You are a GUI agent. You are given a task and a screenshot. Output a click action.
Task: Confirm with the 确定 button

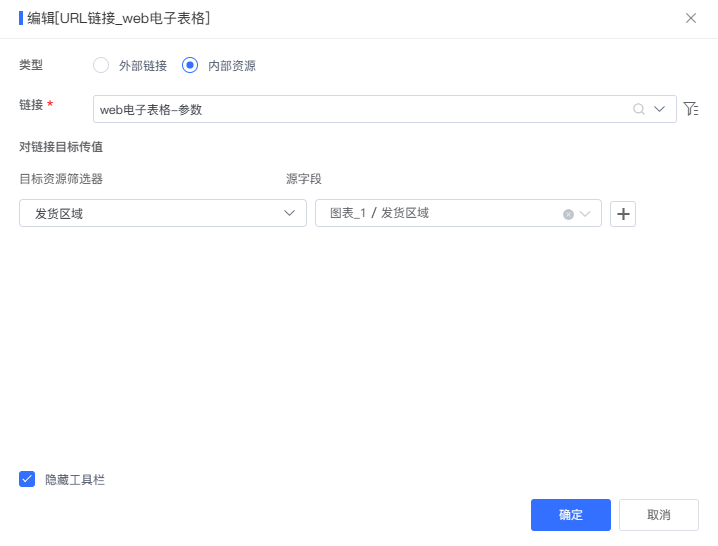pos(571,515)
